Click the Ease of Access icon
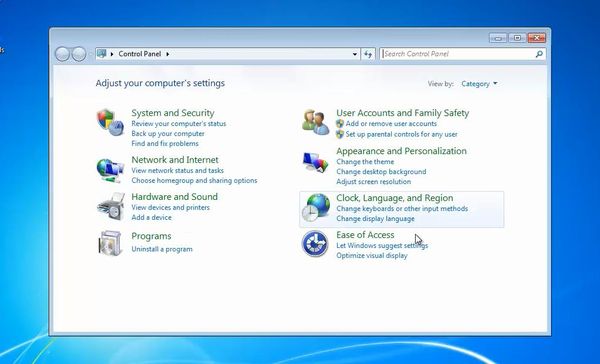The image size is (600, 364). (x=315, y=243)
